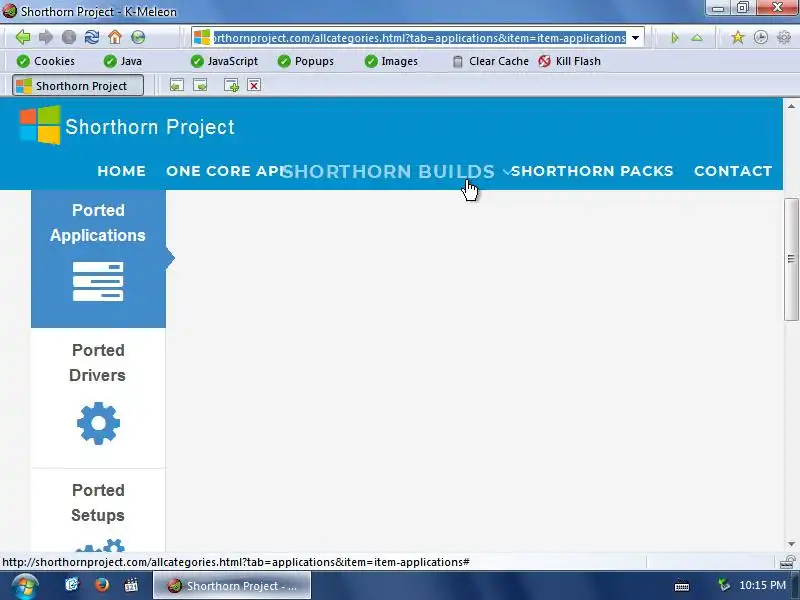Viewport: 800px width, 600px height.
Task: Toggle Images loading on or off
Action: coord(391,61)
